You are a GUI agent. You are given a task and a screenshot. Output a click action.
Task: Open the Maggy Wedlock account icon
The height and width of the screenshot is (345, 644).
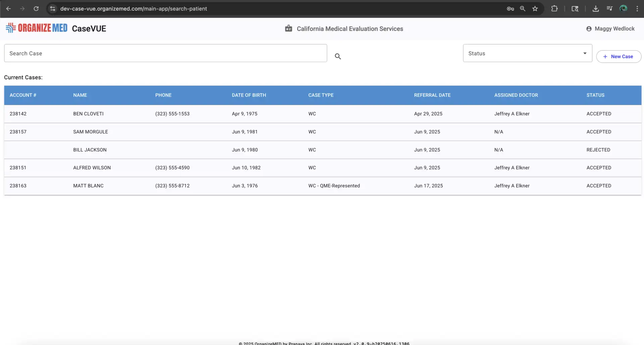589,28
